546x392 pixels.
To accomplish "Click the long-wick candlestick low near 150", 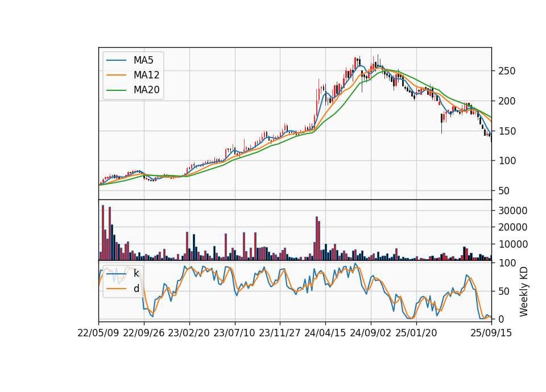I will coord(442,123).
